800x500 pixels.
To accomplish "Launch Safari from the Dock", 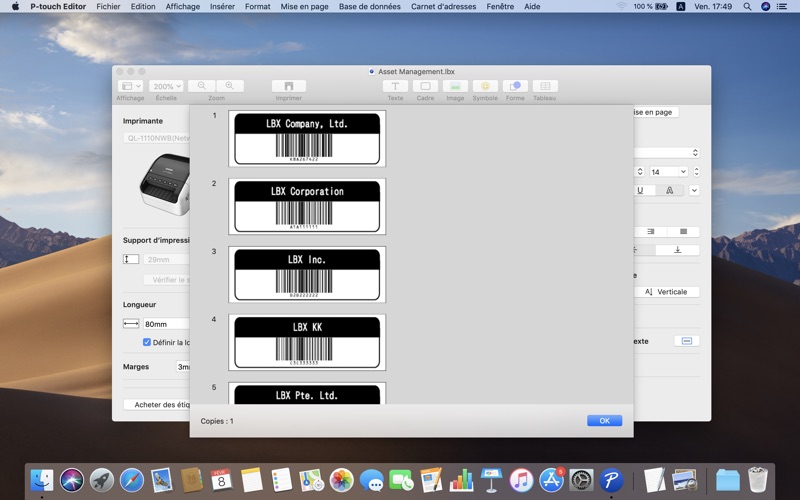I will pyautogui.click(x=132, y=480).
